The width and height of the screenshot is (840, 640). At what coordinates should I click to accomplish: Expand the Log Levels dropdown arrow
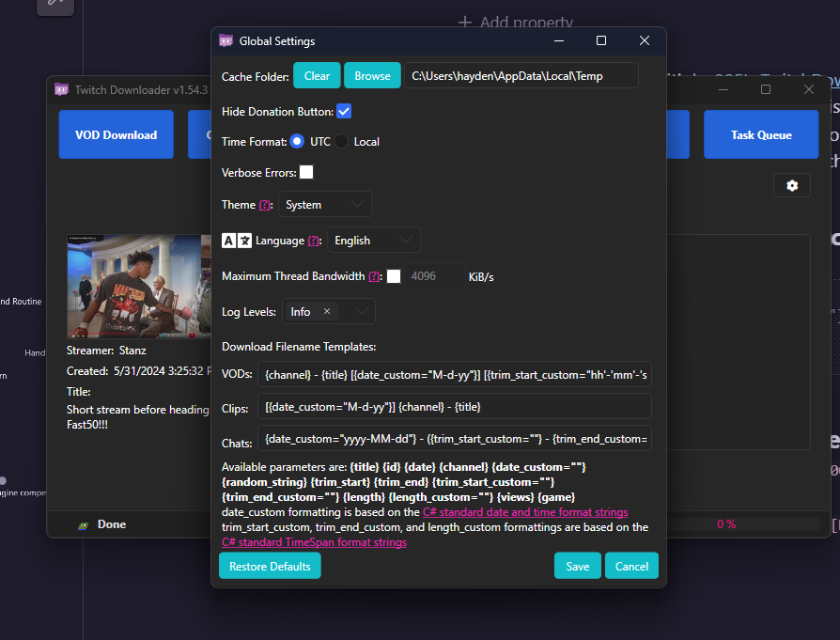(361, 312)
